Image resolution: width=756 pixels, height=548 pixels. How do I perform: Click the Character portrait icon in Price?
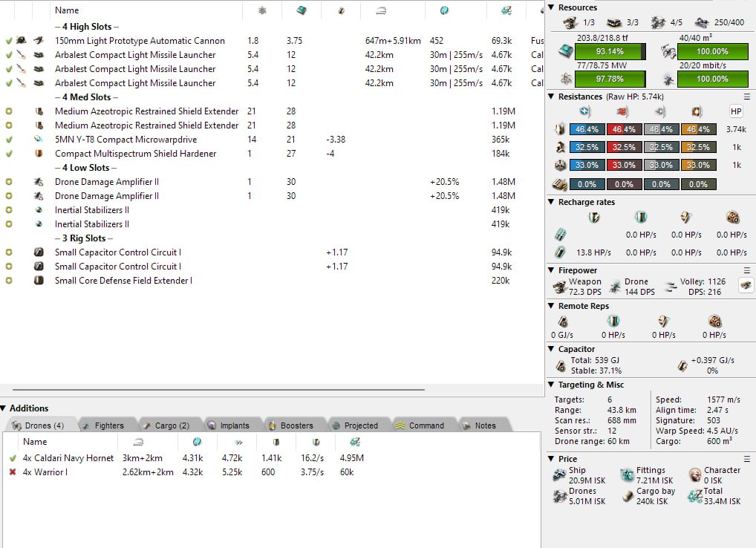694,474
